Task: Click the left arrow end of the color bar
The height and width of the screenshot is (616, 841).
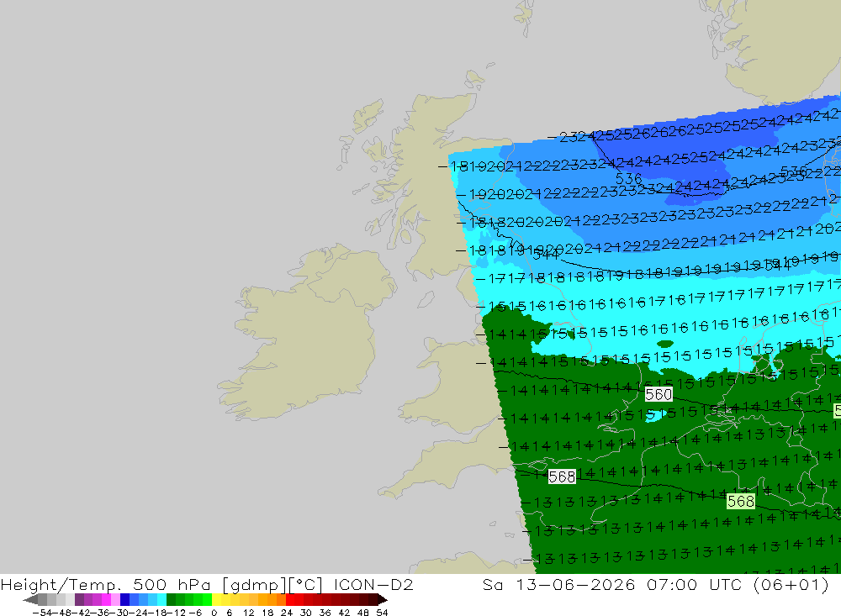Action: [30, 599]
